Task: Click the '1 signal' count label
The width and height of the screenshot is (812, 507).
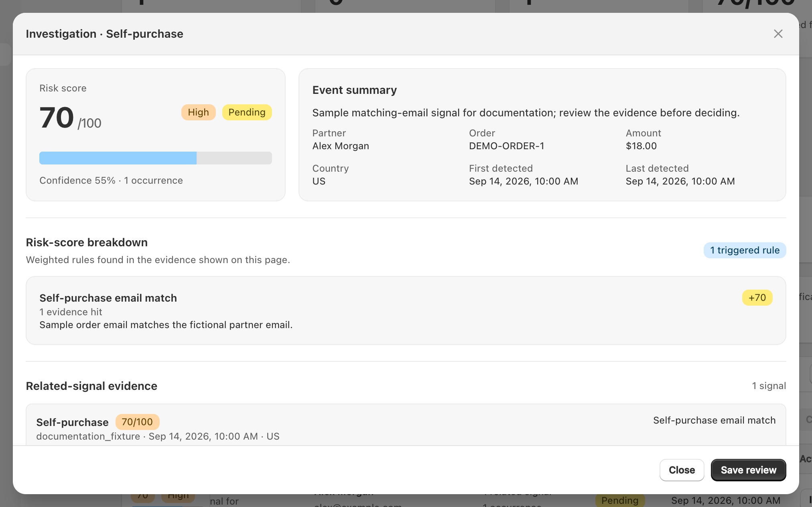Action: tap(769, 386)
